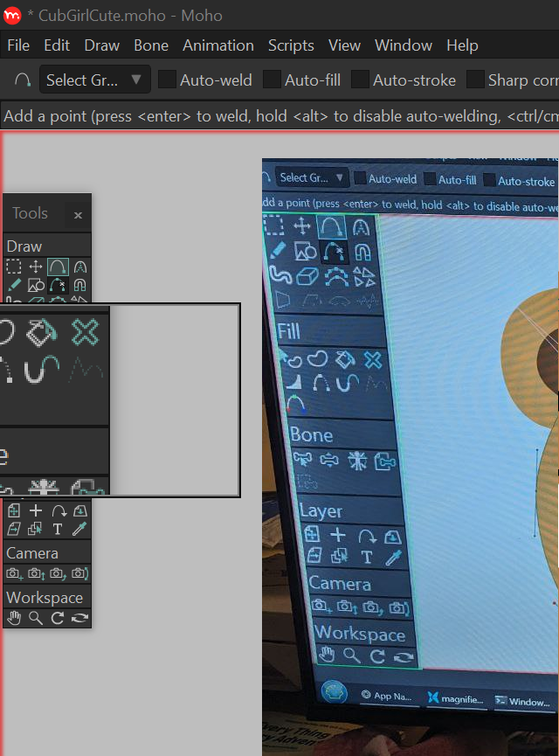Select the Add Point tool in floating Tools panel

tap(58, 267)
